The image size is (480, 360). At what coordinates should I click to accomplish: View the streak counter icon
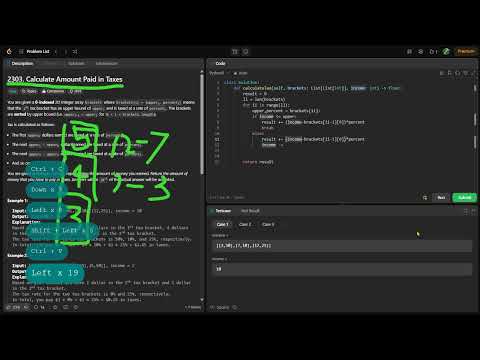click(433, 52)
